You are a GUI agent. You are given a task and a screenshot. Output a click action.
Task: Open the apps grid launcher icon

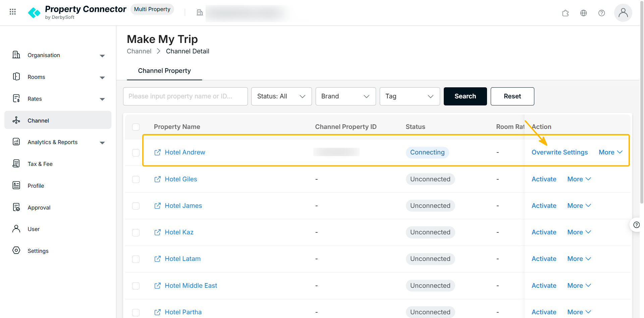(13, 12)
